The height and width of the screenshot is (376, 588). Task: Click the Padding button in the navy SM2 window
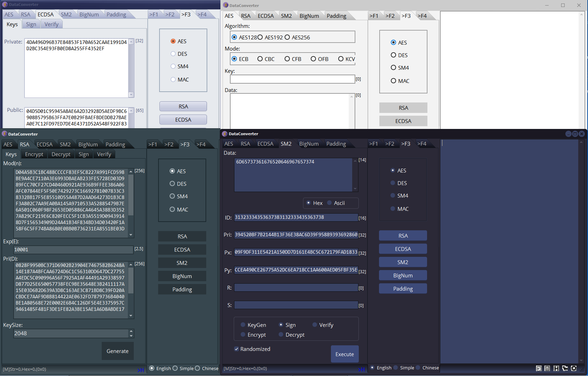(x=403, y=289)
